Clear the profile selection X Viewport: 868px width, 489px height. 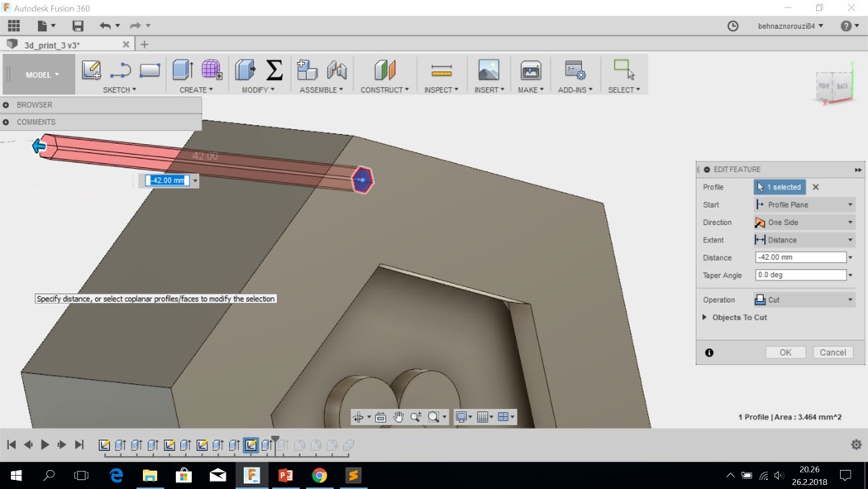815,187
